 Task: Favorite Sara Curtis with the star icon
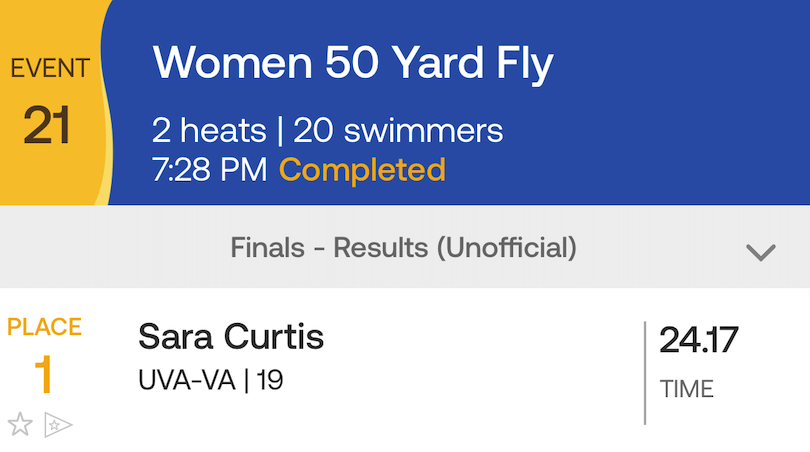(20, 424)
